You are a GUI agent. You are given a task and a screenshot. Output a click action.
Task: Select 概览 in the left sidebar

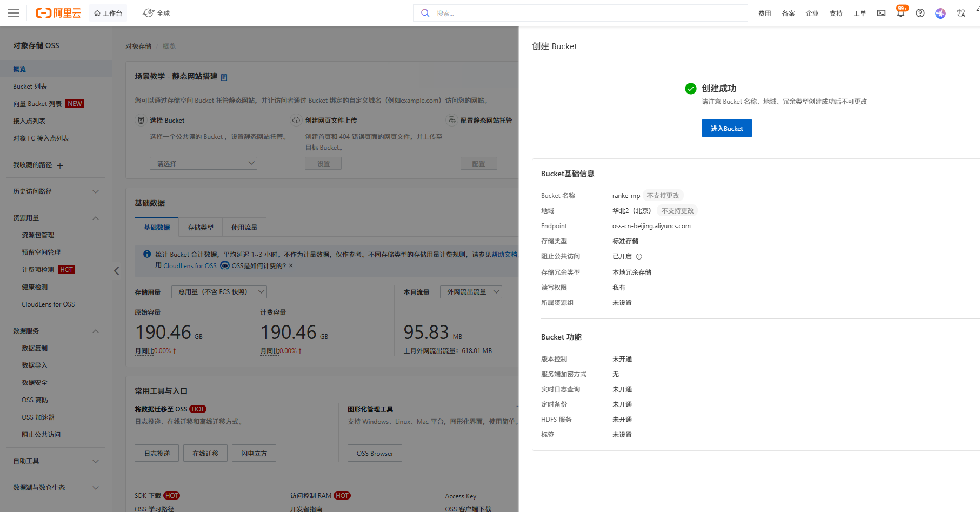(56, 69)
